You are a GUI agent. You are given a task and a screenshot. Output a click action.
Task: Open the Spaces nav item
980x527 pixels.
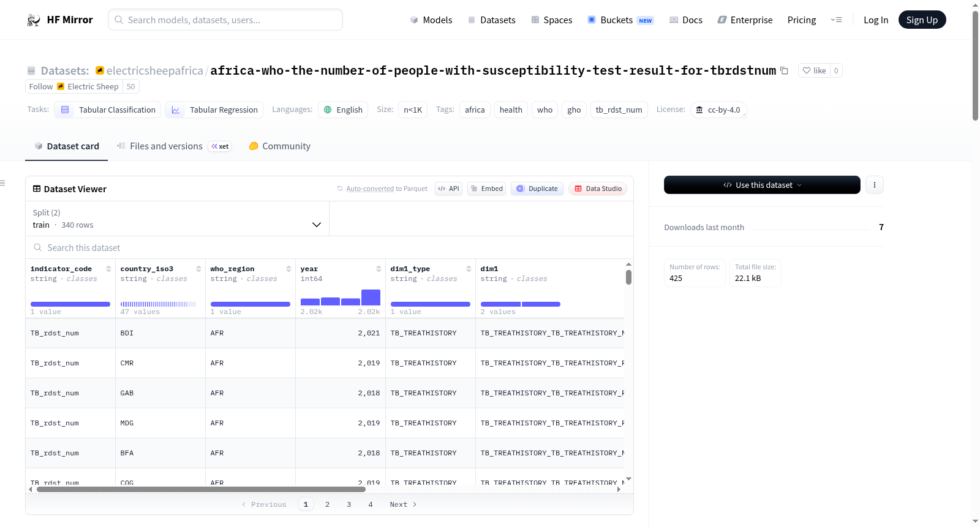point(552,20)
